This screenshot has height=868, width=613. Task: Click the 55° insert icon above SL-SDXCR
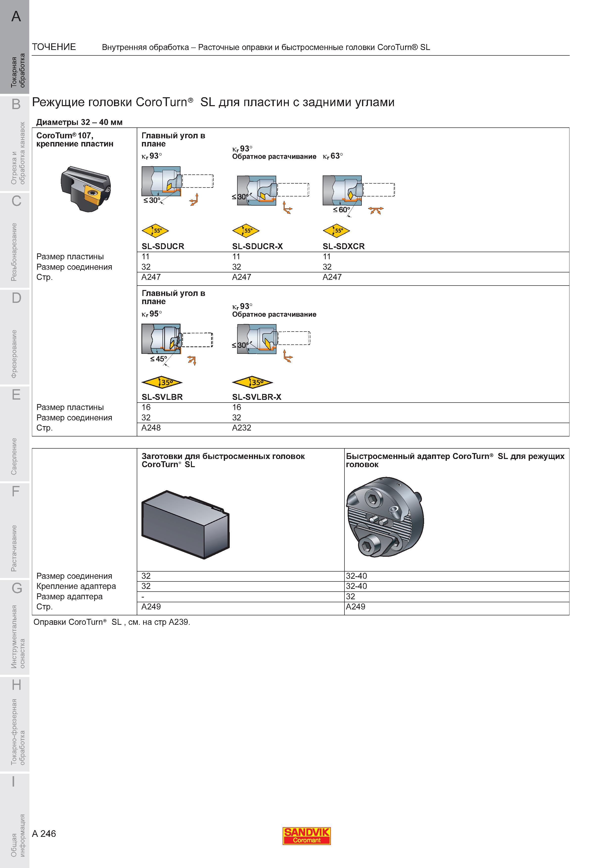pos(337,231)
